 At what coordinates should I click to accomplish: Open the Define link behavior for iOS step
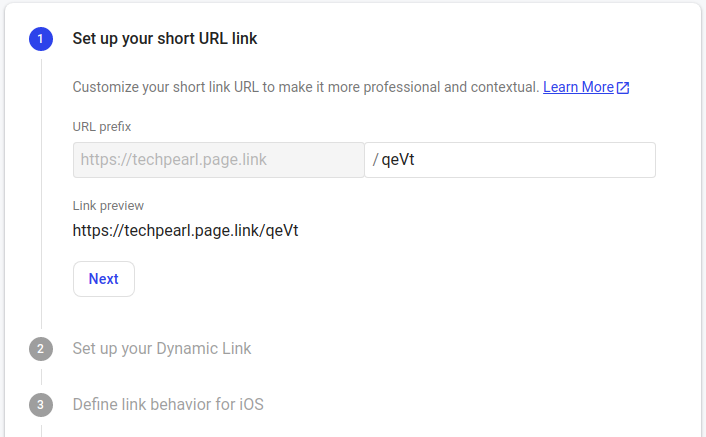(168, 405)
